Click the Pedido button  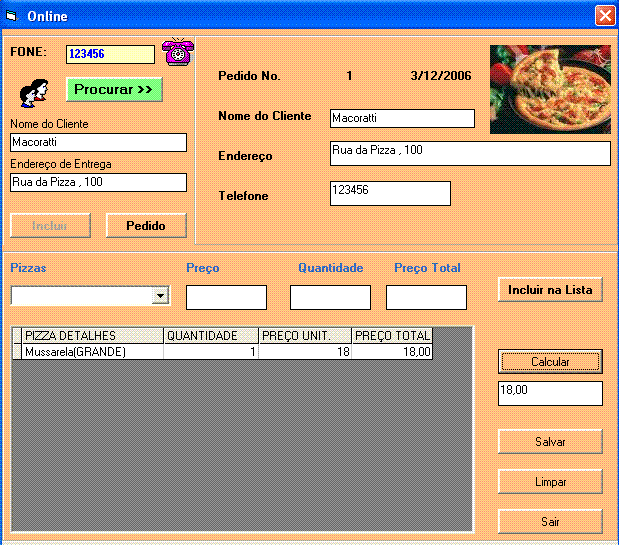[146, 226]
